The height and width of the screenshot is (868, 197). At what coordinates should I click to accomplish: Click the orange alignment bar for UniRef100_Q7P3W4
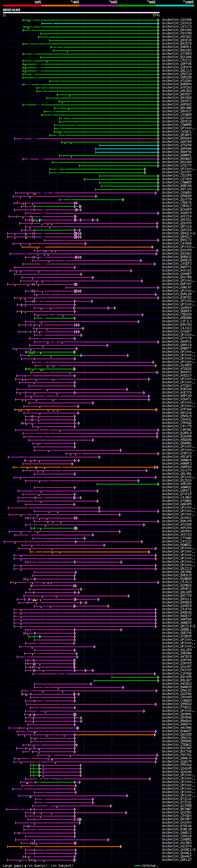tap(86, 410)
